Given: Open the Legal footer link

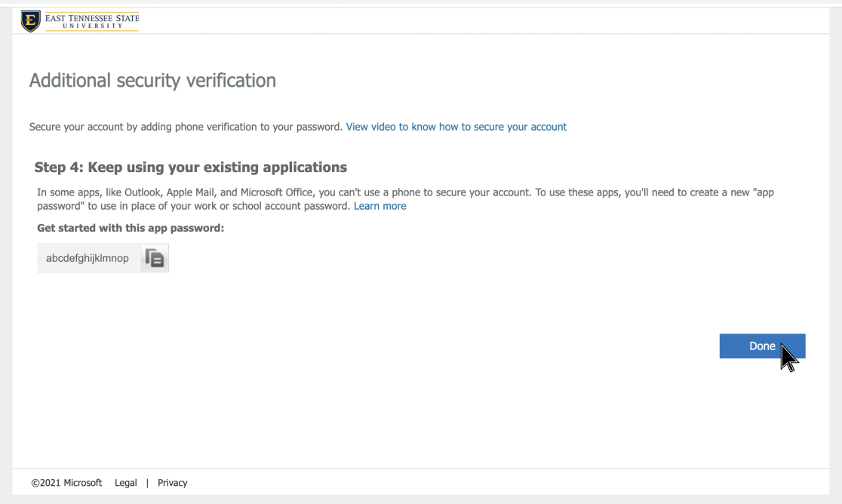Looking at the screenshot, I should click(126, 483).
